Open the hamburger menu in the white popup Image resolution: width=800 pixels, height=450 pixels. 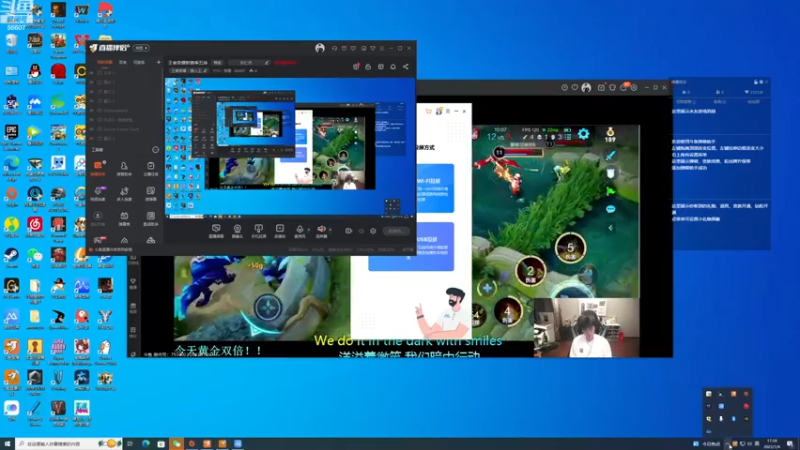point(447,111)
